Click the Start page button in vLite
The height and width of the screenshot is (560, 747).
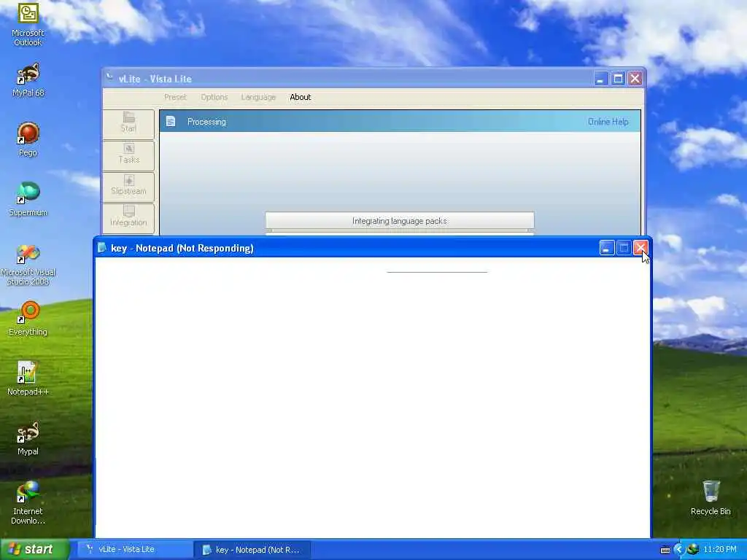128,123
